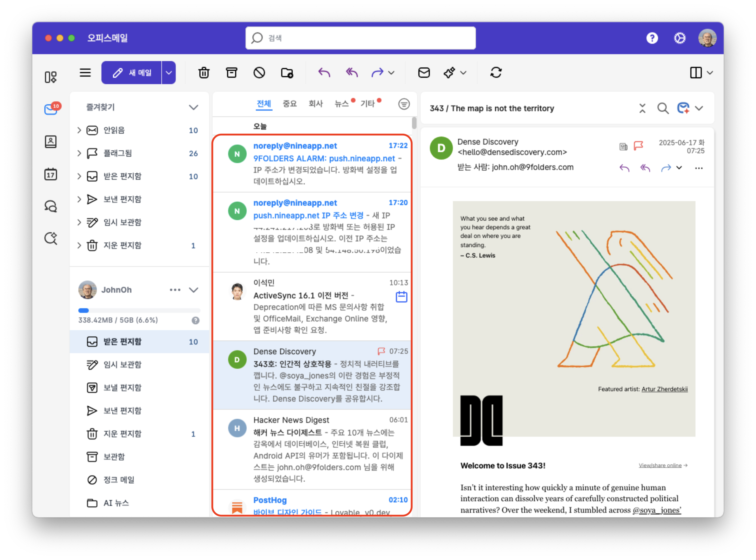Toggle the hamburger sidebar menu
Screen dimensions: 756x560
pos(85,73)
